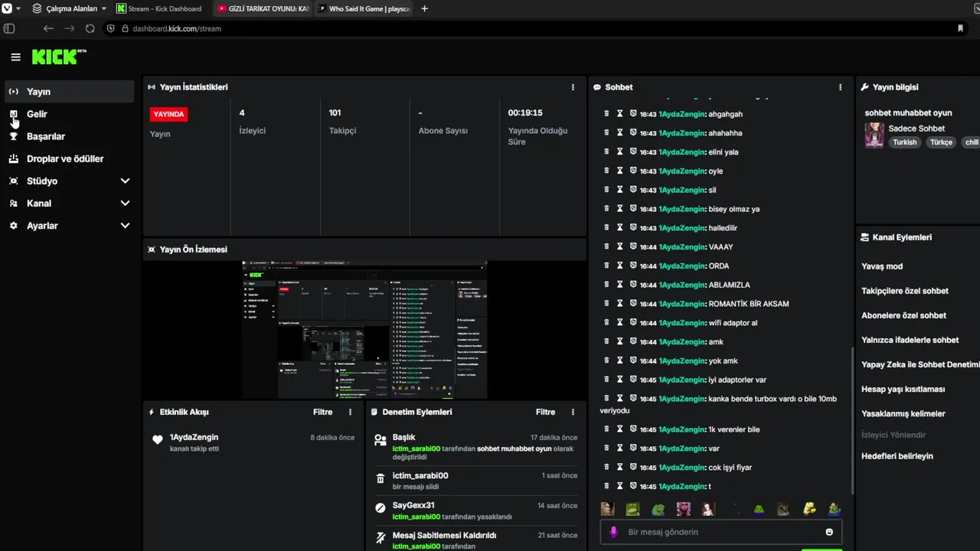Click hourglass icon on '1k verenler bile' message

[620, 429]
